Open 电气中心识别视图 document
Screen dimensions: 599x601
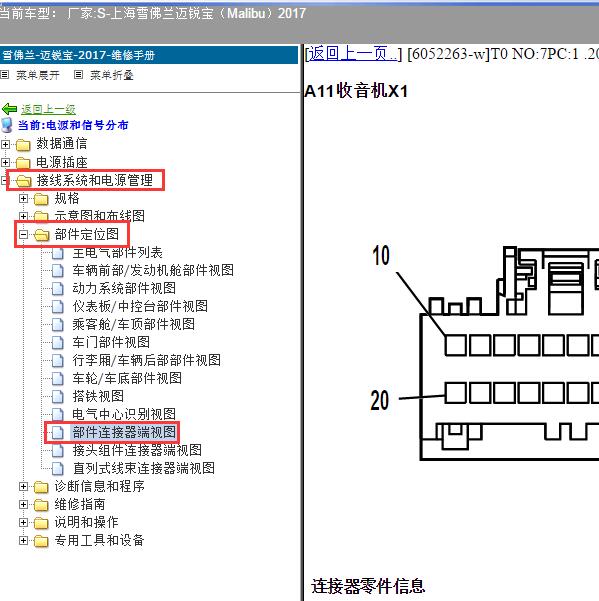pyautogui.click(x=124, y=414)
